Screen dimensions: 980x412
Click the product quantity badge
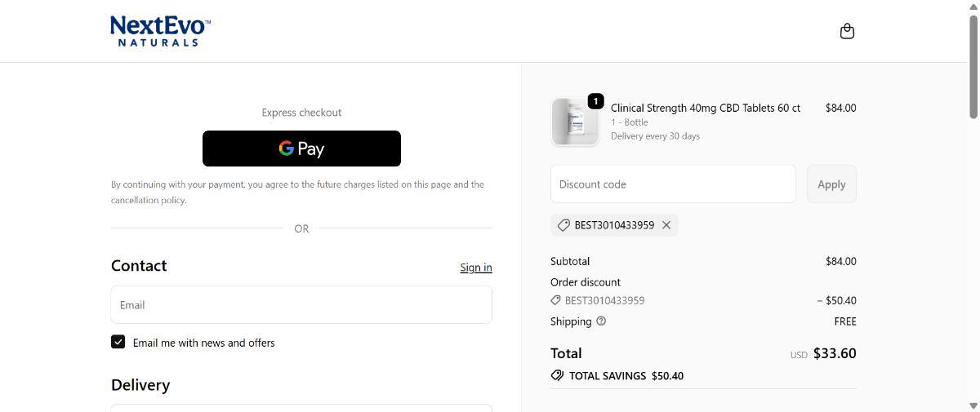click(595, 101)
